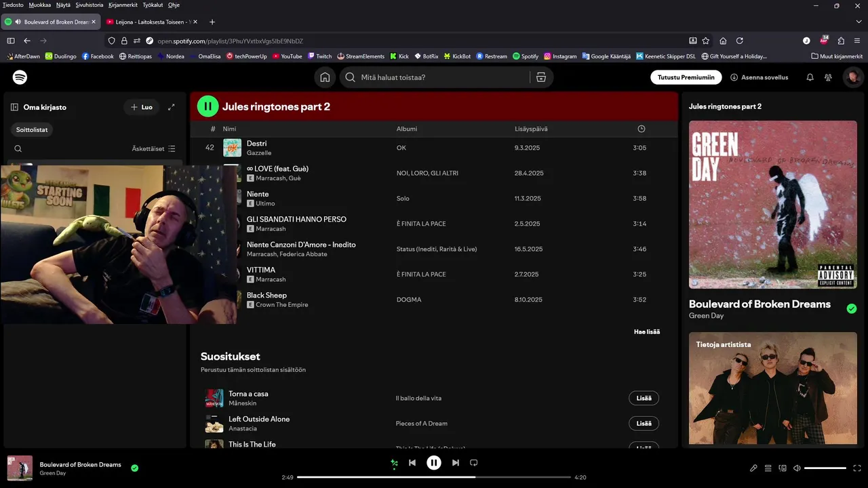Open the friend activity icon
This screenshot has height=488, width=868.
coord(828,77)
